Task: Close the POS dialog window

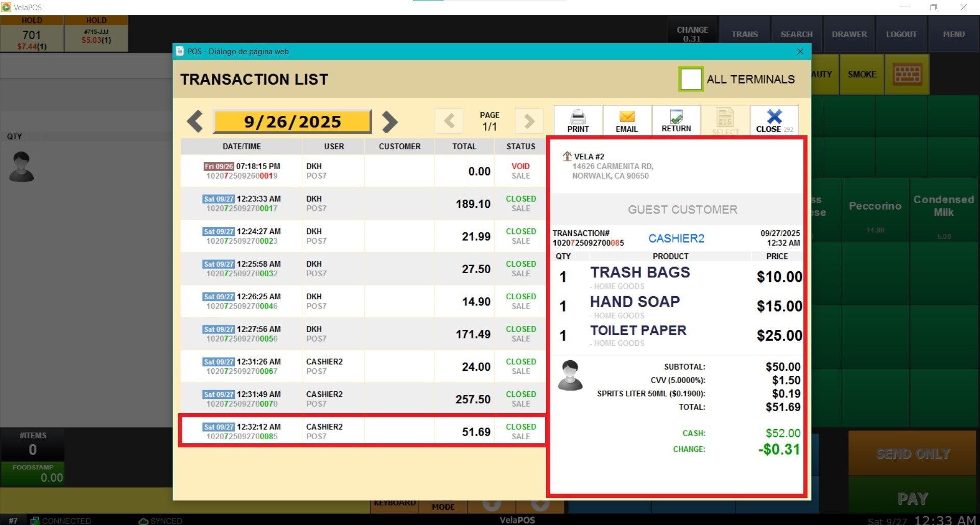Action: (800, 52)
